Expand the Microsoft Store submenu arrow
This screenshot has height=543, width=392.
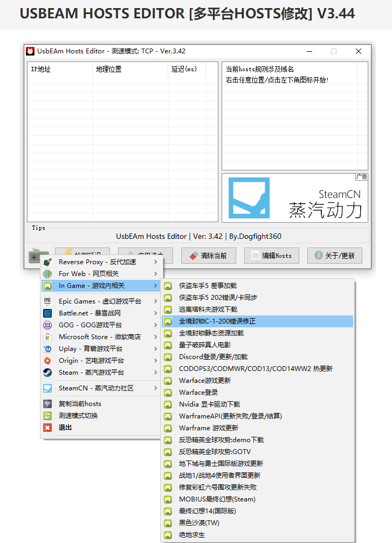(155, 337)
